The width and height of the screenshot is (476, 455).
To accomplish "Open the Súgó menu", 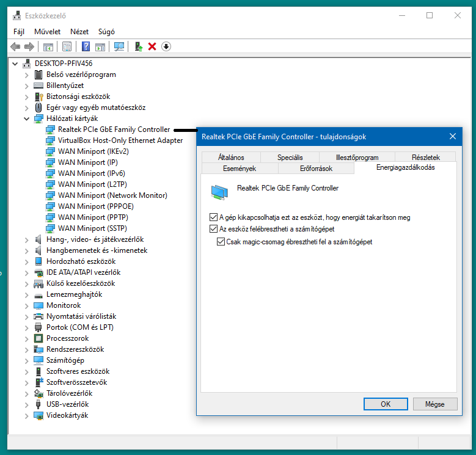I will [106, 32].
